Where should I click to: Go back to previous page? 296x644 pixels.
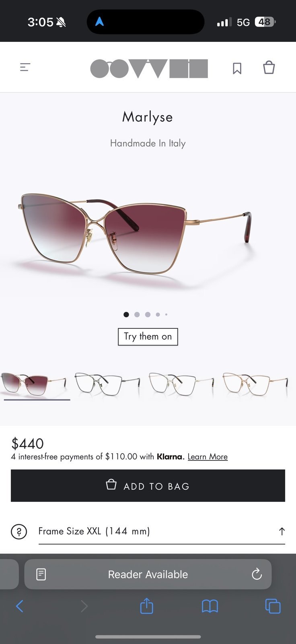pos(19,606)
